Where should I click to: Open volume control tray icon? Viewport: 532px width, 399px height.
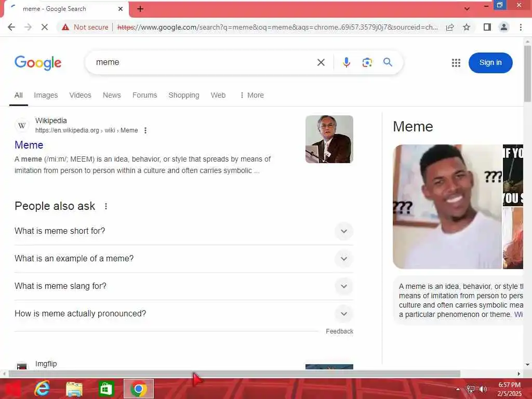pos(483,389)
